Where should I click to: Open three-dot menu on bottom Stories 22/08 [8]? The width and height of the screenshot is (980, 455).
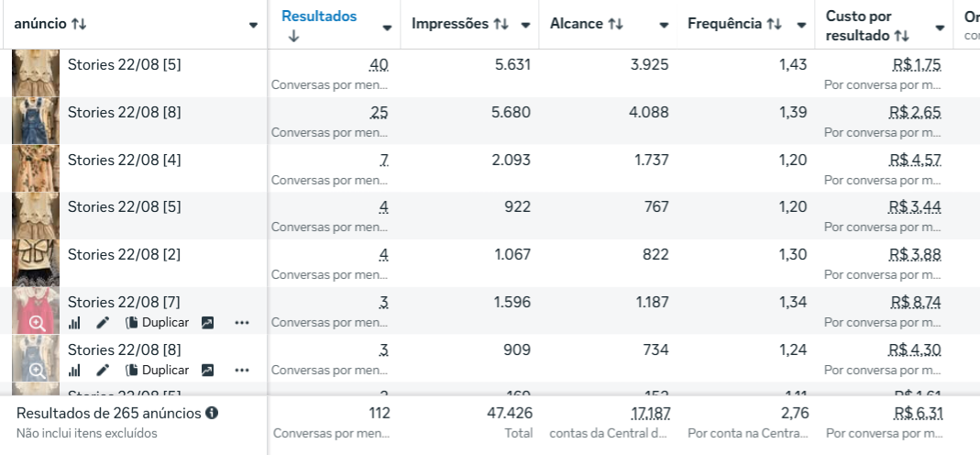pos(242,371)
